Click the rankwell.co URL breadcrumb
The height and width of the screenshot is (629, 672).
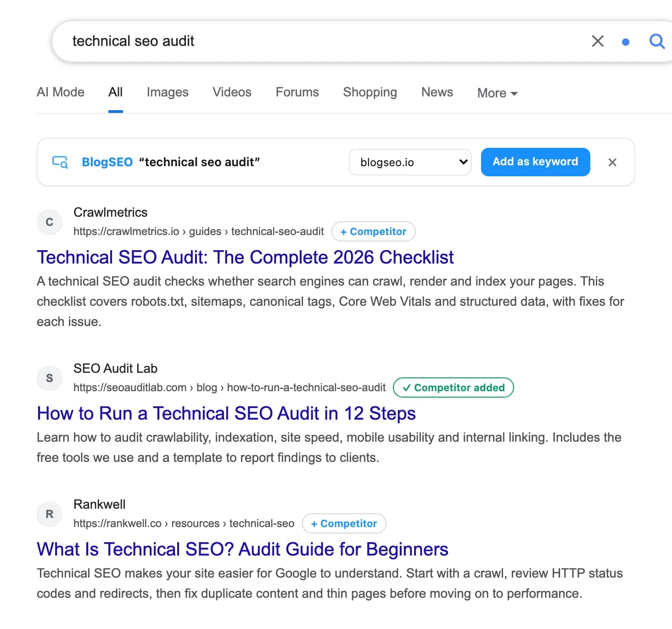[x=184, y=523]
